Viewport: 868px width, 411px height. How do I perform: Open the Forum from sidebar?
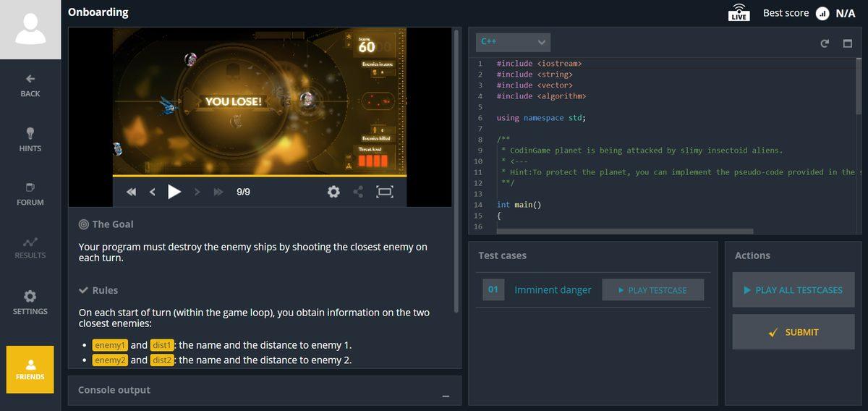(x=30, y=193)
